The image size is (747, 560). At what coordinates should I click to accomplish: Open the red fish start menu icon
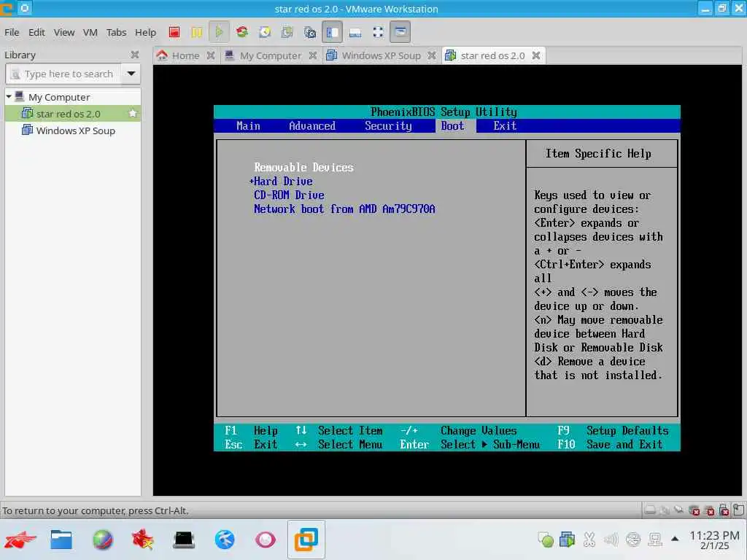[x=20, y=540]
